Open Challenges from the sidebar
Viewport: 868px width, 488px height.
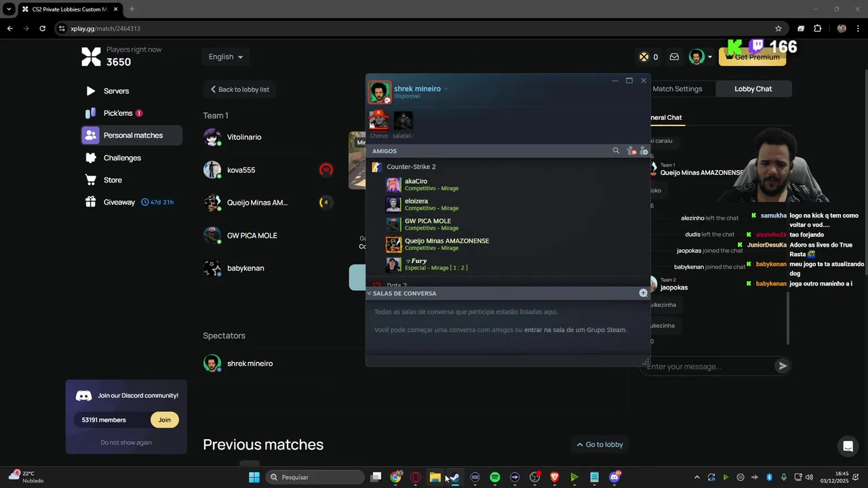pyautogui.click(x=122, y=158)
